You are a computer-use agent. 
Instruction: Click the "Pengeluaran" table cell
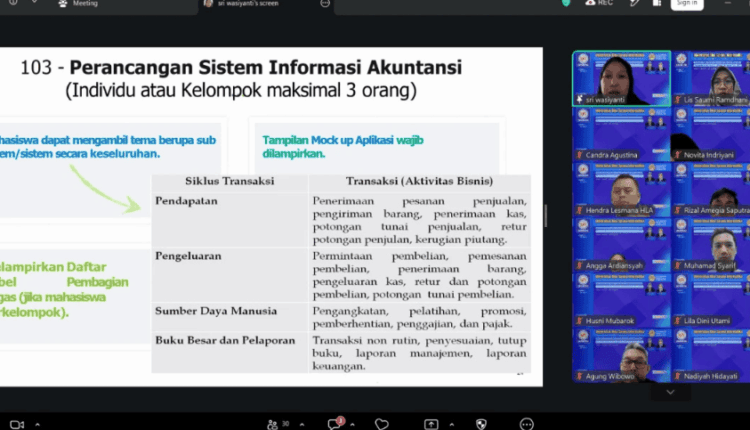(230, 275)
